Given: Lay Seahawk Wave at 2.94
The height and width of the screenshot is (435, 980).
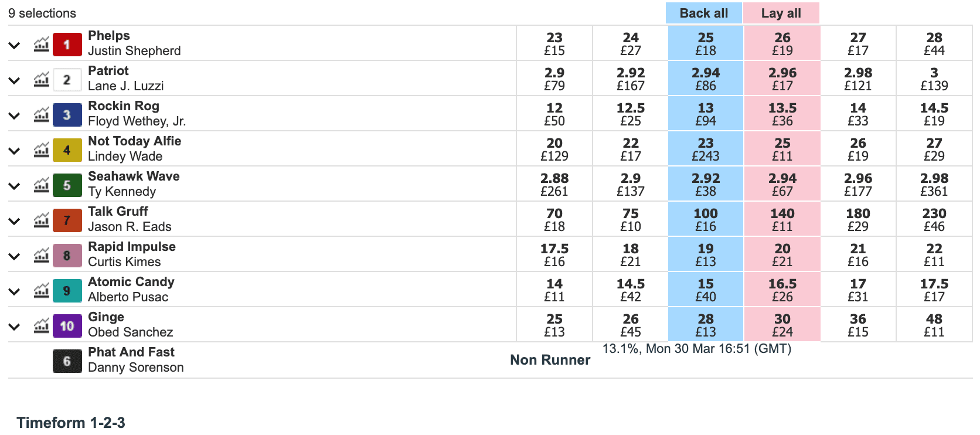Looking at the screenshot, I should pyautogui.click(x=782, y=184).
